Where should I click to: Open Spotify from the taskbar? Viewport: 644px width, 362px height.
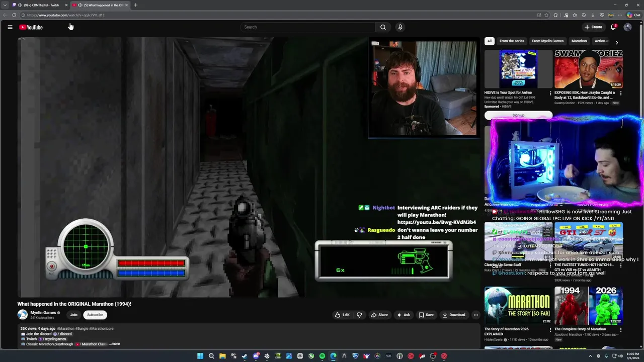click(x=322, y=356)
